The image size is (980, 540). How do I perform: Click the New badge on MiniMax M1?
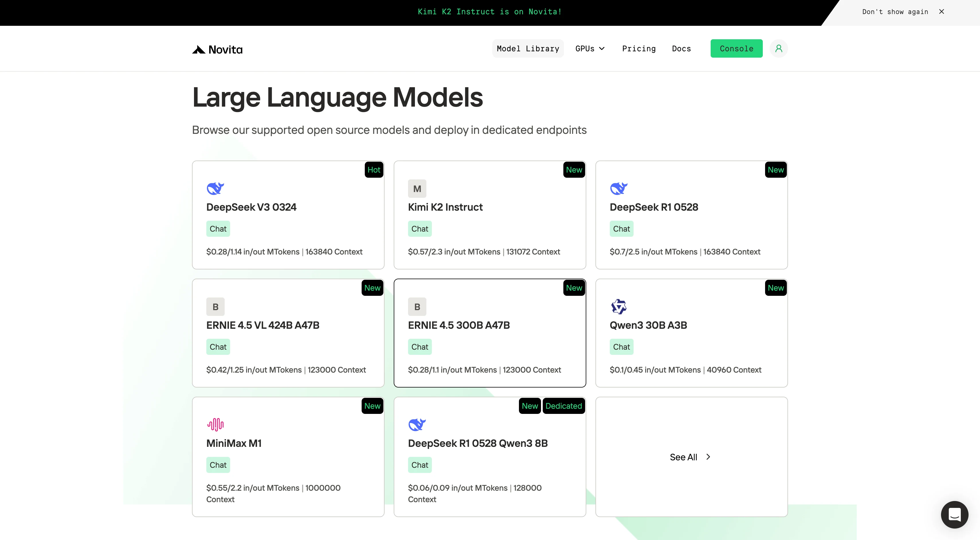pos(372,406)
